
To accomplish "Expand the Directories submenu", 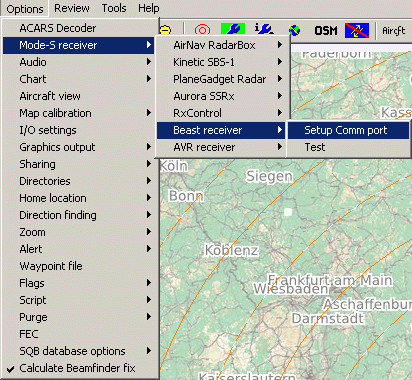I will tap(79, 181).
